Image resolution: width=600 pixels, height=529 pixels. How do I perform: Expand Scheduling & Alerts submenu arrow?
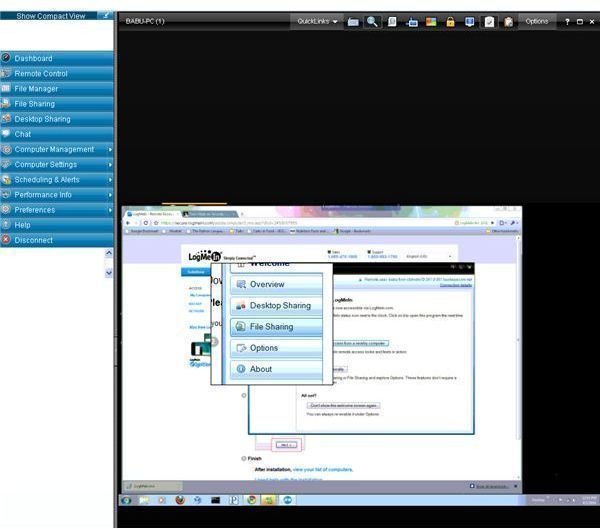pos(110,180)
